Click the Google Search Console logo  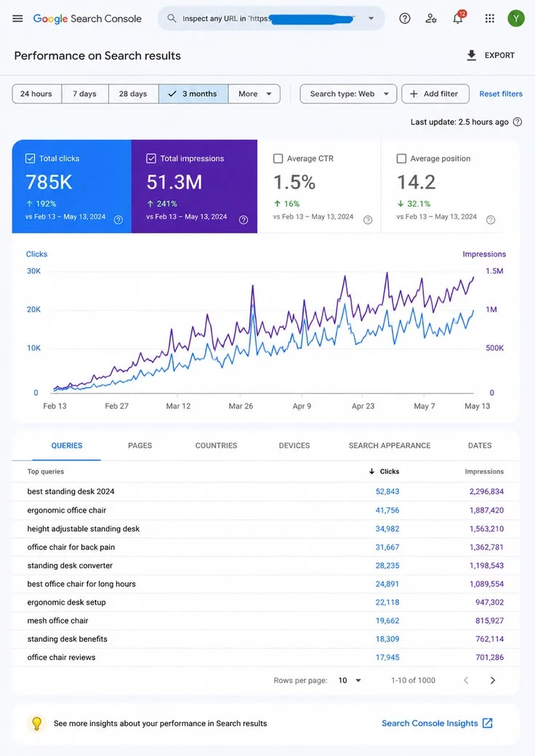pos(87,19)
